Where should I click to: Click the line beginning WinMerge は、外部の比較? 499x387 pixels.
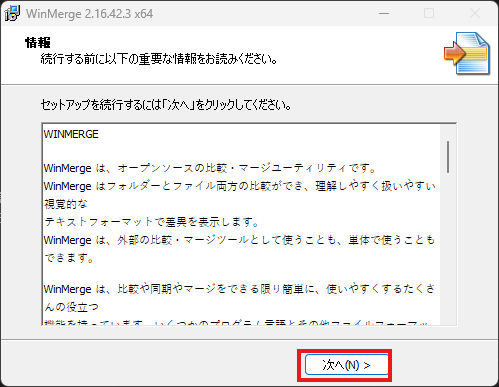point(239,240)
